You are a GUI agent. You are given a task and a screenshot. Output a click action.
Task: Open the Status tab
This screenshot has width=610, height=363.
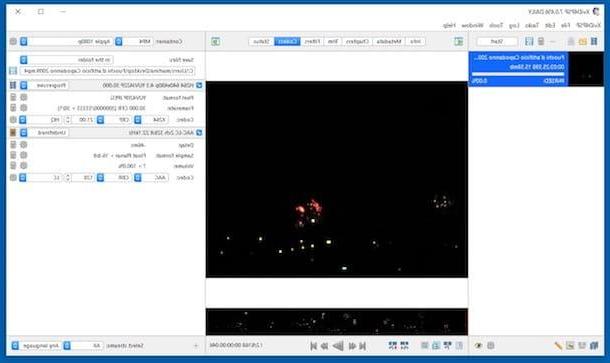261,41
